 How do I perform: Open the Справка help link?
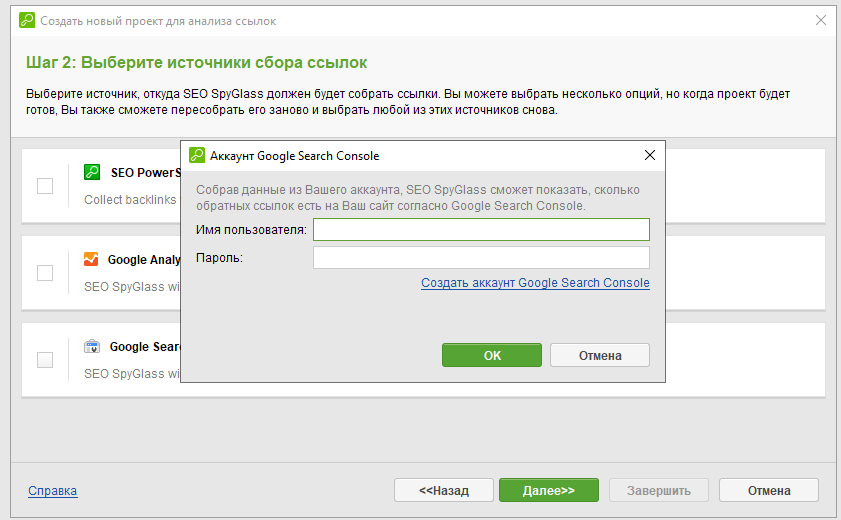tap(53, 491)
